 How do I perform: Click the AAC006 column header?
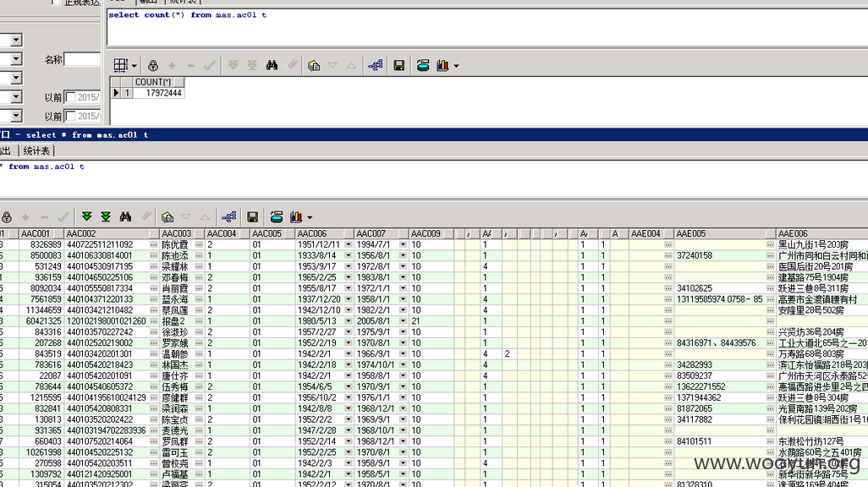coord(324,233)
